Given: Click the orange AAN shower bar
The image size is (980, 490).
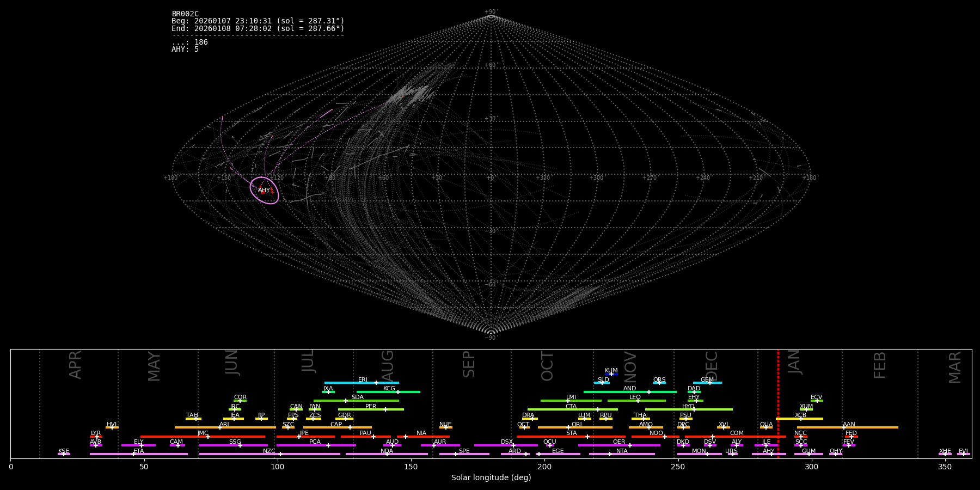Looking at the screenshot, I should (x=848, y=427).
